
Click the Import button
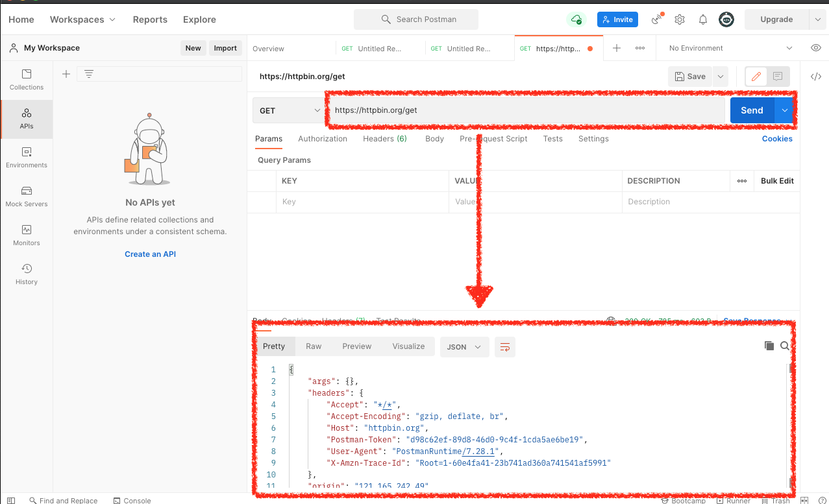(x=225, y=48)
